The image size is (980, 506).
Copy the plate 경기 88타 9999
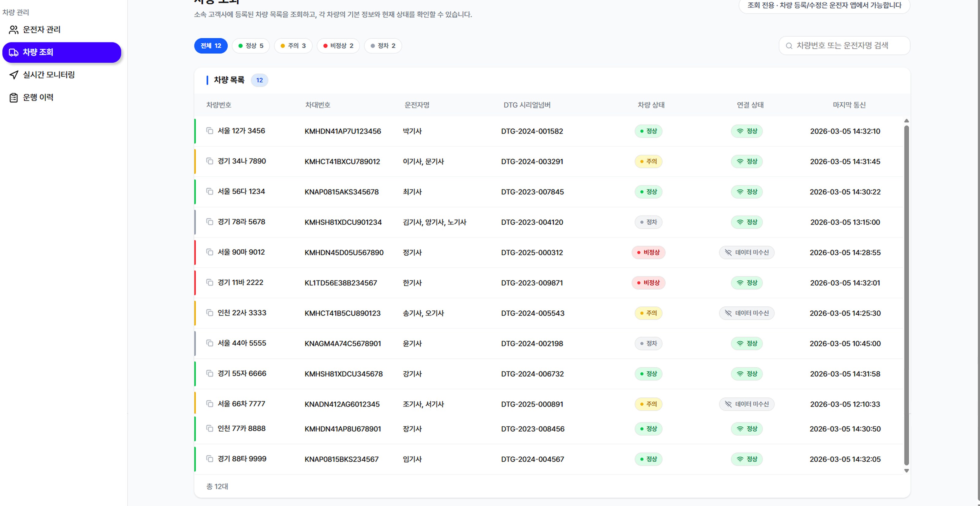point(209,459)
